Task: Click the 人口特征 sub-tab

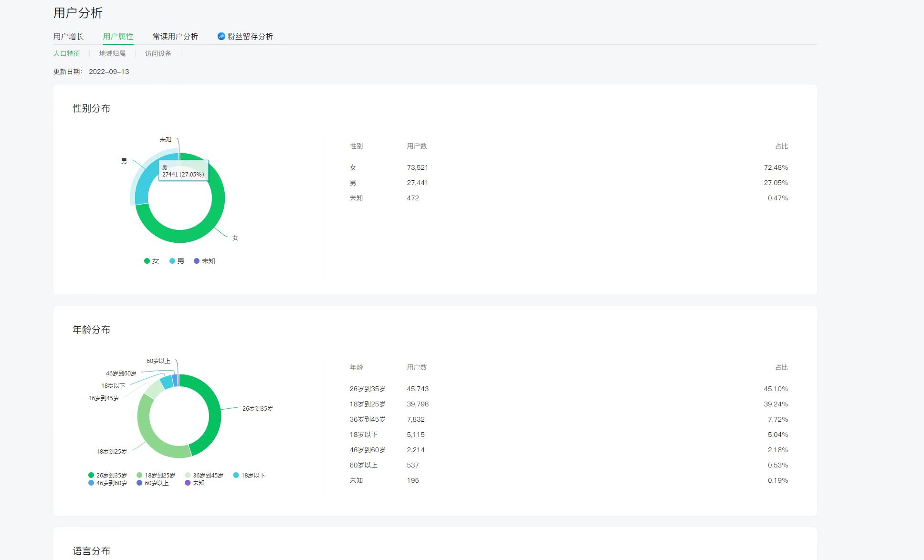Action: coord(66,53)
